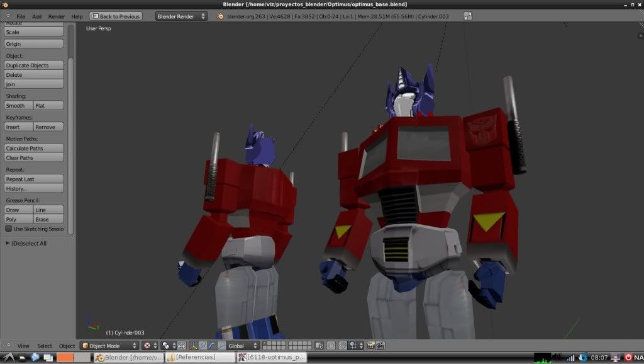Click Repeat Last button

coord(34,179)
